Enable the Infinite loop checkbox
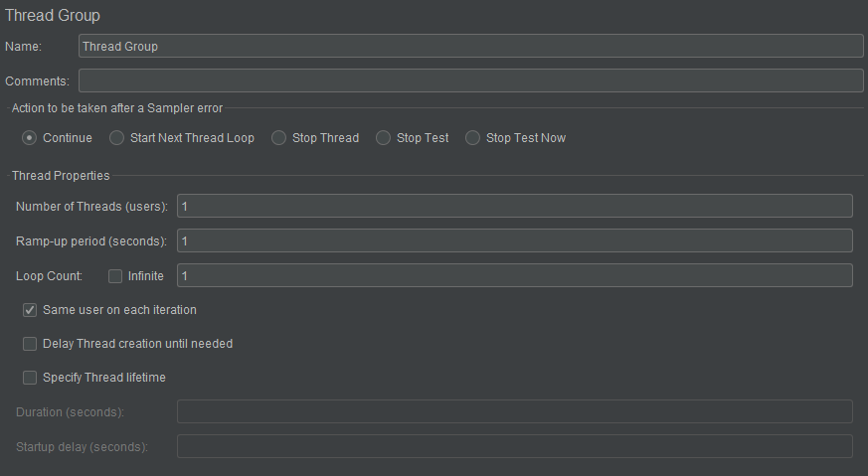868x476 pixels. pyautogui.click(x=115, y=276)
